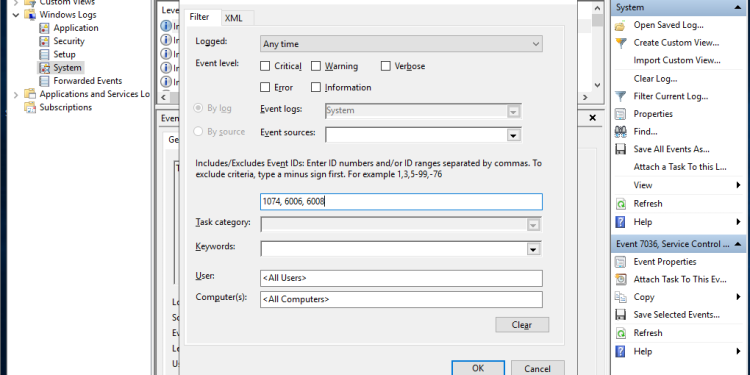This screenshot has height=375, width=750.
Task: Enable the Verbose event level checkbox
Action: click(x=386, y=66)
